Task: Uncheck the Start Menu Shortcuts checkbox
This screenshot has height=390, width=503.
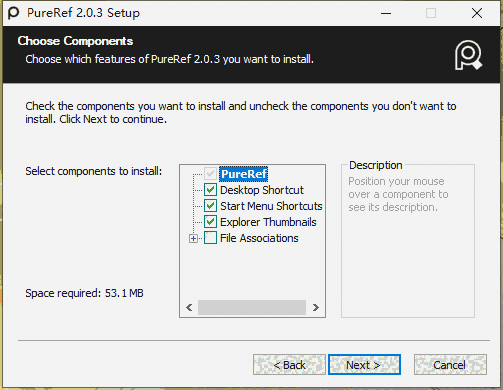Action: pyautogui.click(x=210, y=206)
